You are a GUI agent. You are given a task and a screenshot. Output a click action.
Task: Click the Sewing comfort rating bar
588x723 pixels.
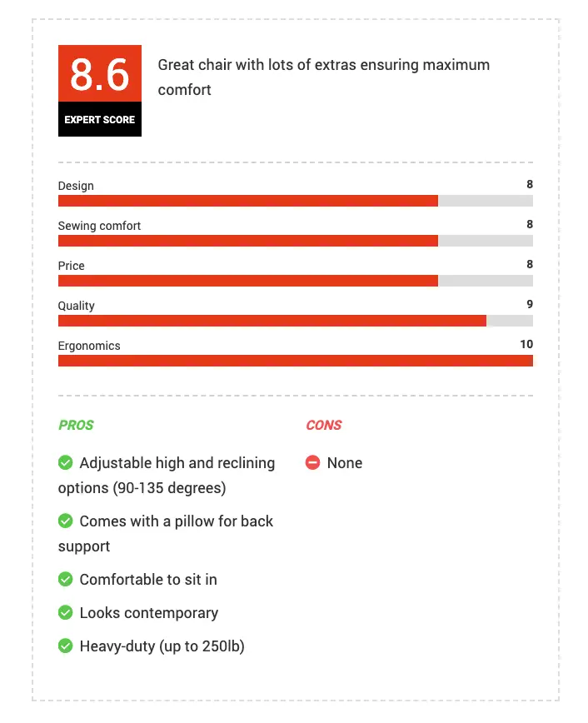(x=296, y=241)
